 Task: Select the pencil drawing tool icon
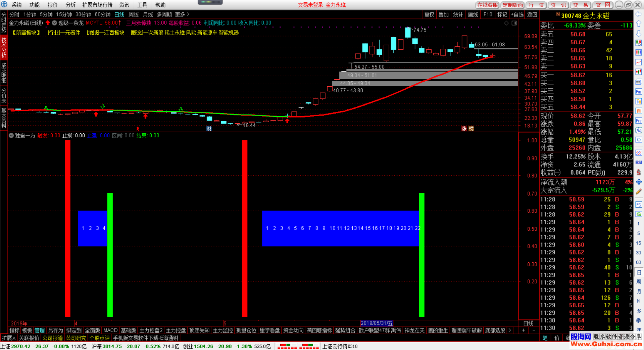click(638, 191)
